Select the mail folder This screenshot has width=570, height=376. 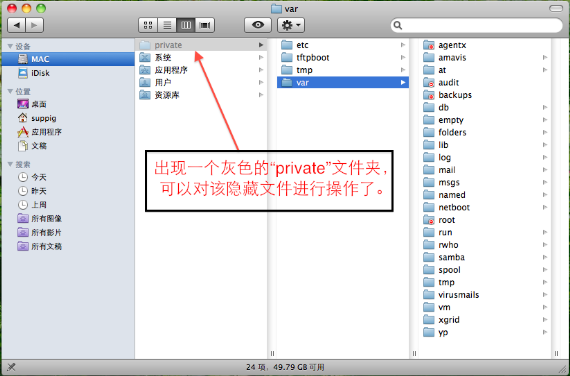pyautogui.click(x=485, y=170)
